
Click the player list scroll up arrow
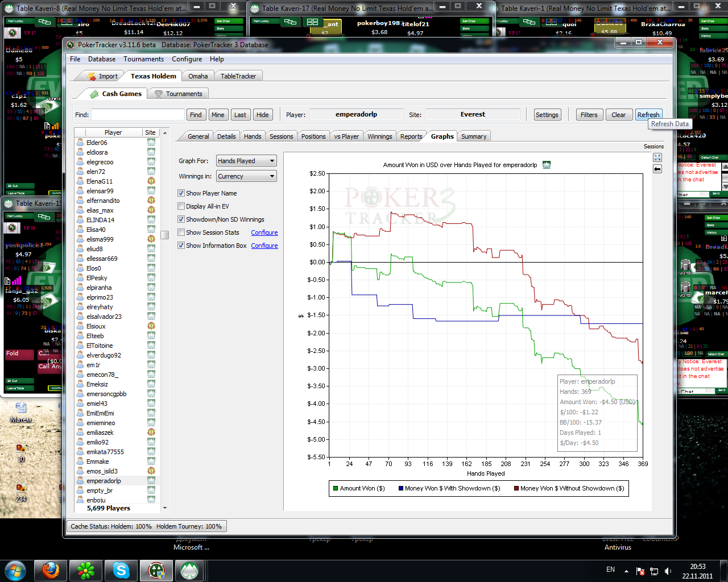pyautogui.click(x=166, y=132)
